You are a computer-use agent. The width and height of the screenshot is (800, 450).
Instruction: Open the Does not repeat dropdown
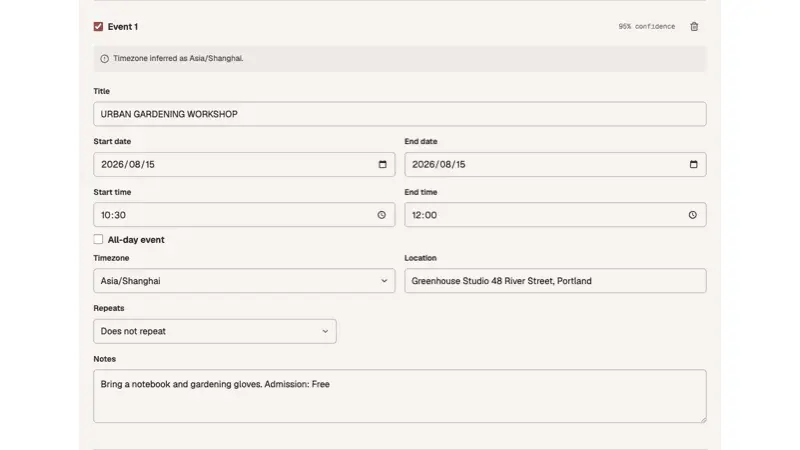tap(215, 331)
